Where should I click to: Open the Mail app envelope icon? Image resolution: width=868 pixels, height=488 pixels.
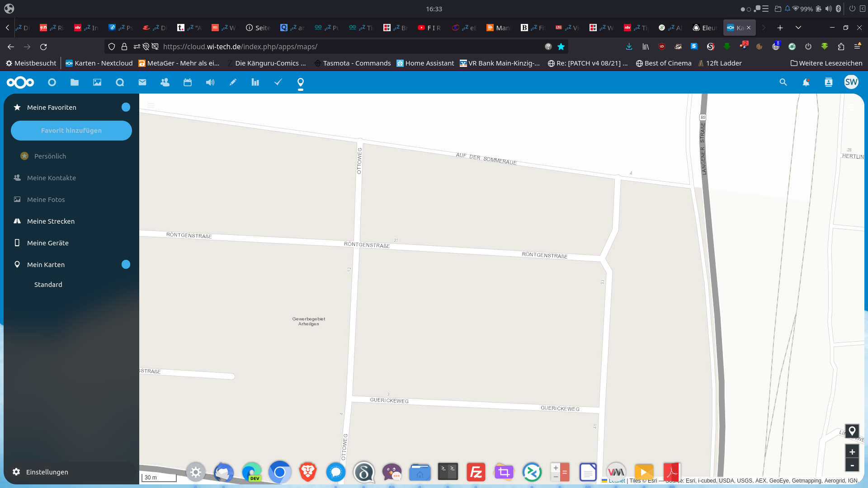[142, 82]
